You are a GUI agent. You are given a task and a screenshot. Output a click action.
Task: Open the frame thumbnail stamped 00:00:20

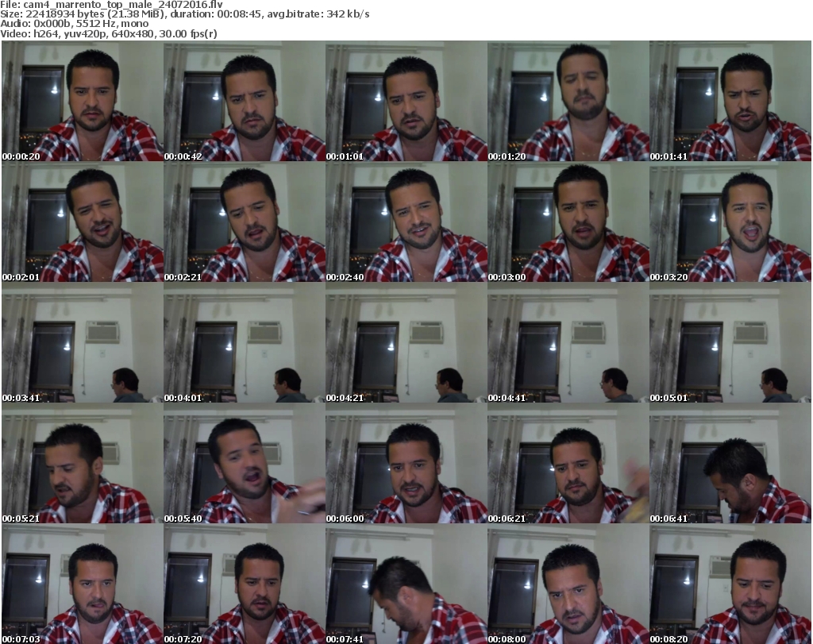tap(83, 101)
